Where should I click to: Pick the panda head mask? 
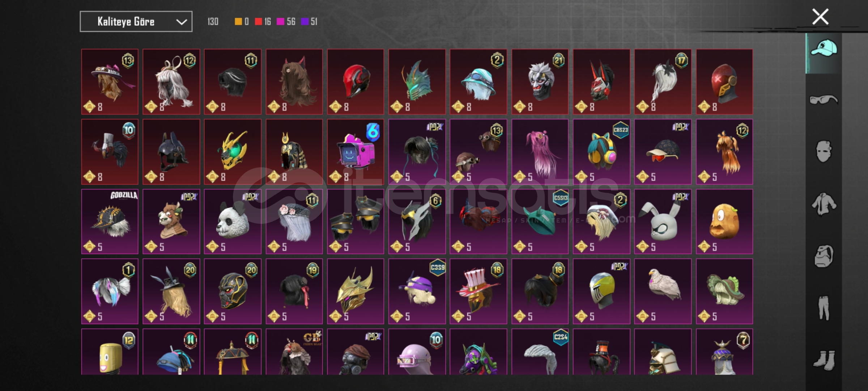point(233,222)
